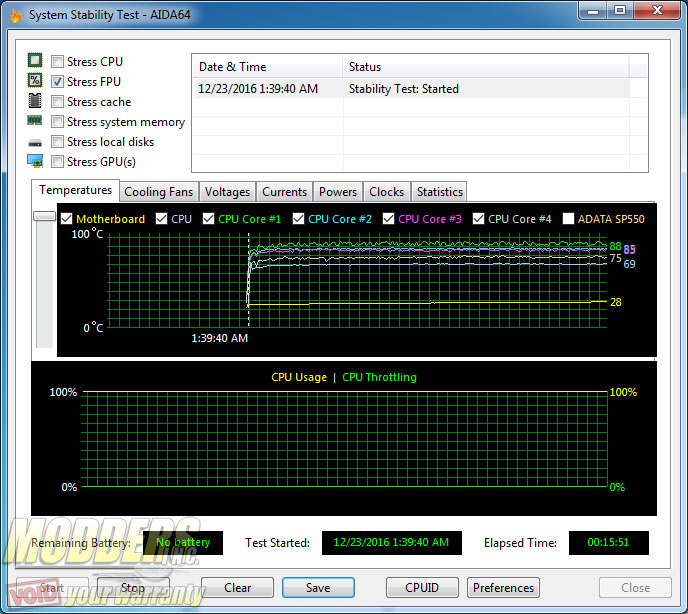
Task: Select the 'Stability Test: Started' log text
Action: click(x=404, y=89)
